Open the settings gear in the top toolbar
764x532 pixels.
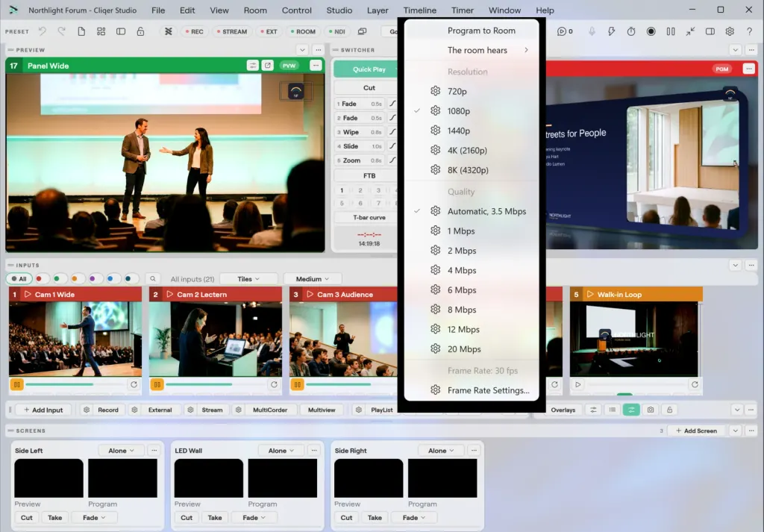pyautogui.click(x=730, y=31)
